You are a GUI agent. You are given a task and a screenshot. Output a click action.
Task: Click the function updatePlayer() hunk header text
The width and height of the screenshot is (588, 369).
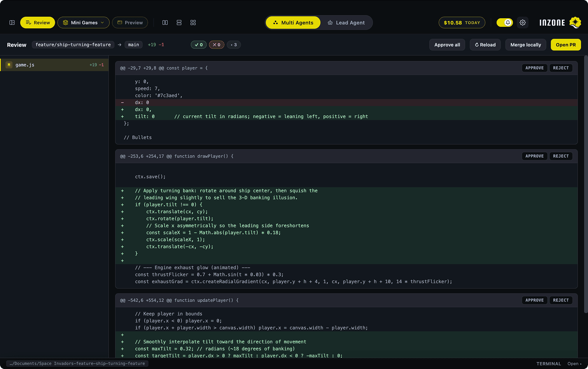pyautogui.click(x=179, y=300)
